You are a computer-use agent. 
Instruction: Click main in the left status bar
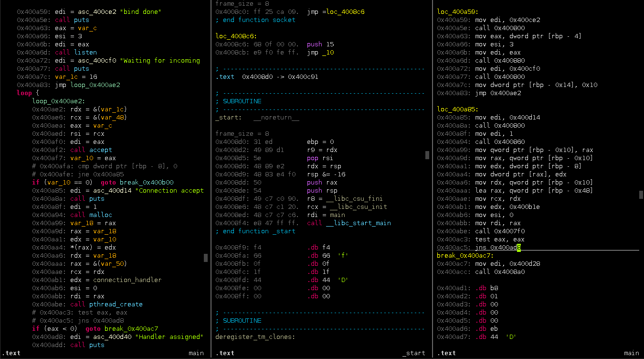pos(196,353)
